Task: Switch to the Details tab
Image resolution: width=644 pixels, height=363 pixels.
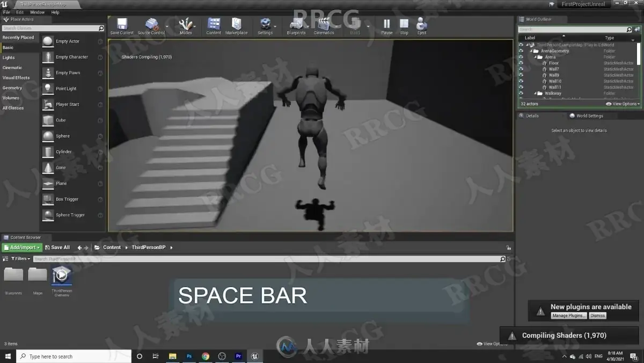Action: 529,116
